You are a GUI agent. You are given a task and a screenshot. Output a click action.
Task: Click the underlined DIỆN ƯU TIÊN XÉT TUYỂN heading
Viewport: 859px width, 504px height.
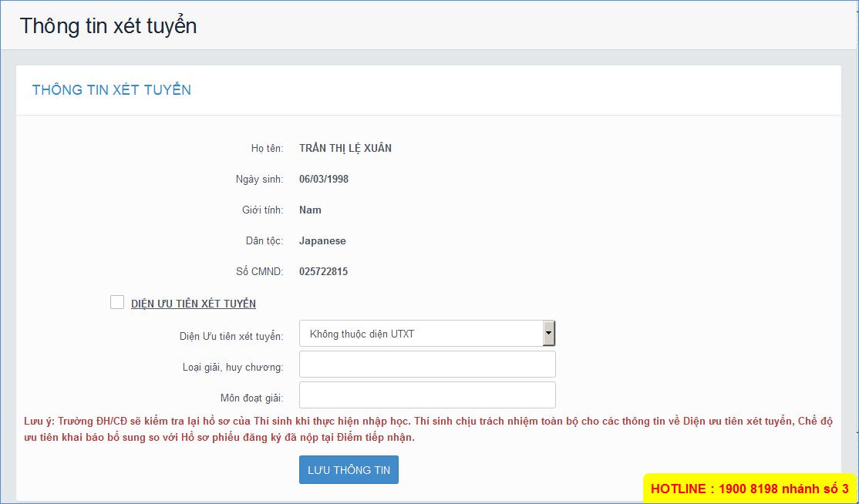point(193,304)
